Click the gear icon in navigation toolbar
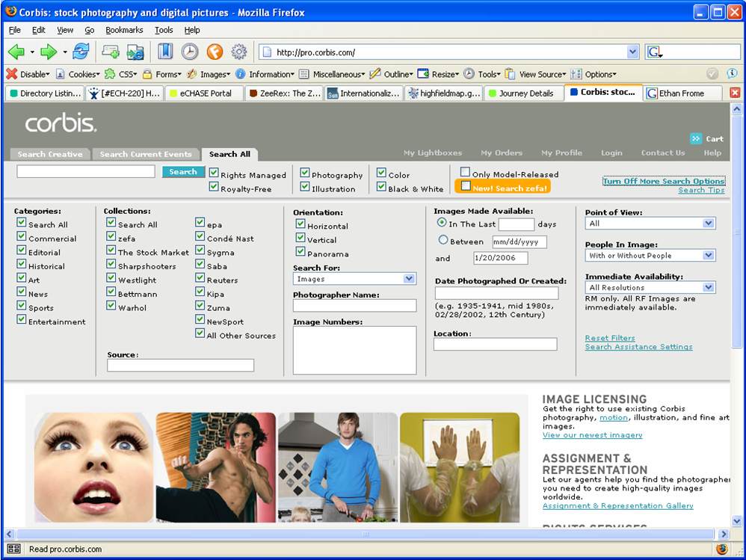This screenshot has width=746, height=560. (x=239, y=52)
